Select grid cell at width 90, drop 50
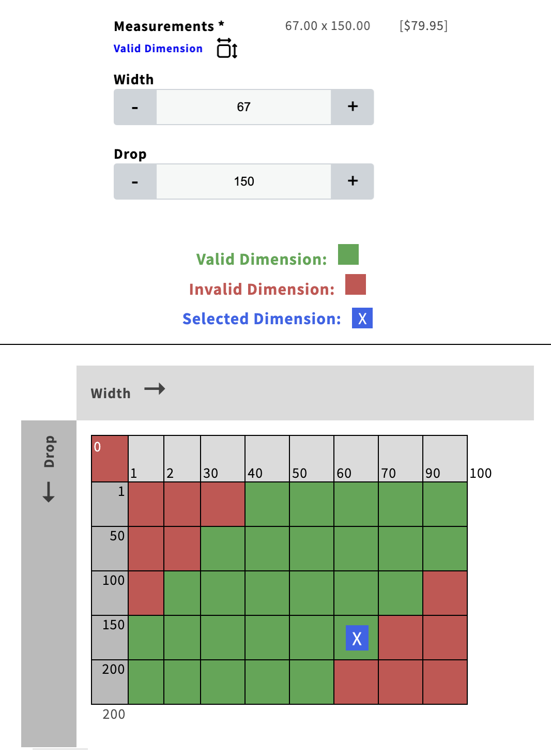The image size is (551, 756). point(445,549)
